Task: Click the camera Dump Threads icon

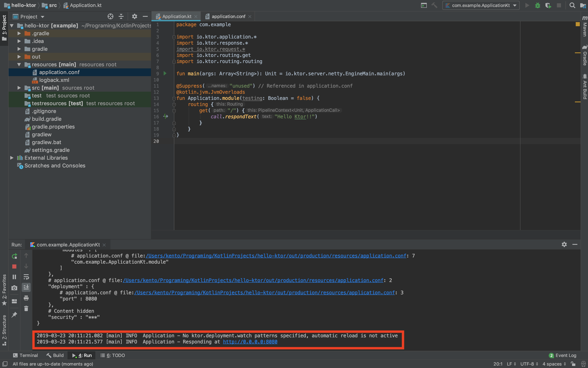Action: click(x=14, y=288)
